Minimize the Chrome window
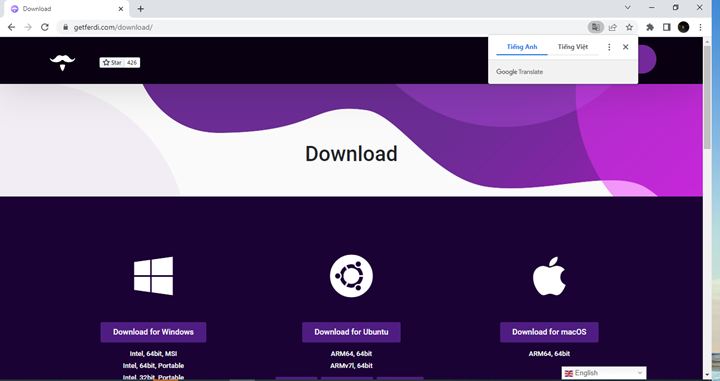The height and width of the screenshot is (381, 720). click(x=652, y=7)
